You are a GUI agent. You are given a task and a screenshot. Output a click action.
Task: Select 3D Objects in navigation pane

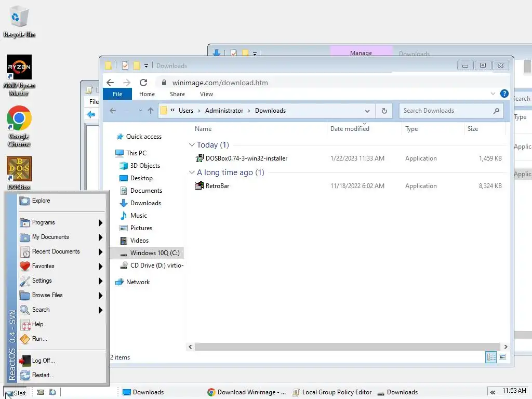coord(145,166)
